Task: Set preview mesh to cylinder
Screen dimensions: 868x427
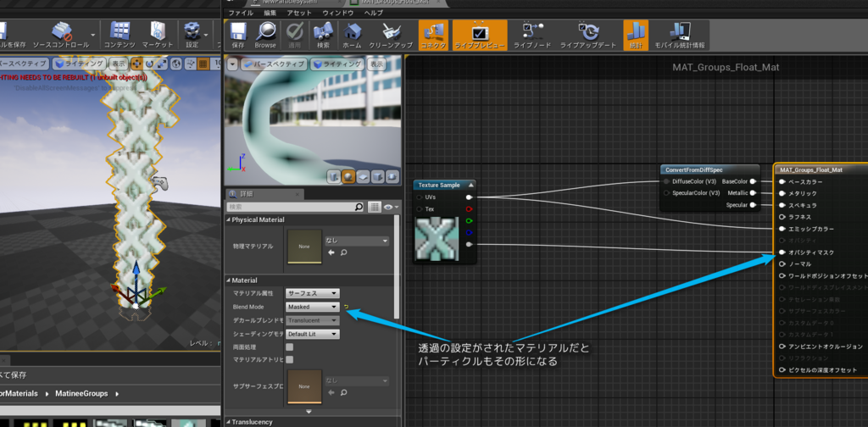Action: pos(334,176)
